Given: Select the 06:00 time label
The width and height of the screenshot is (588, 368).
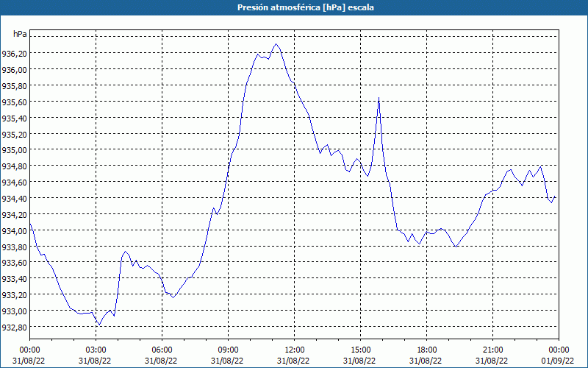Looking at the screenshot, I should click(x=162, y=350).
